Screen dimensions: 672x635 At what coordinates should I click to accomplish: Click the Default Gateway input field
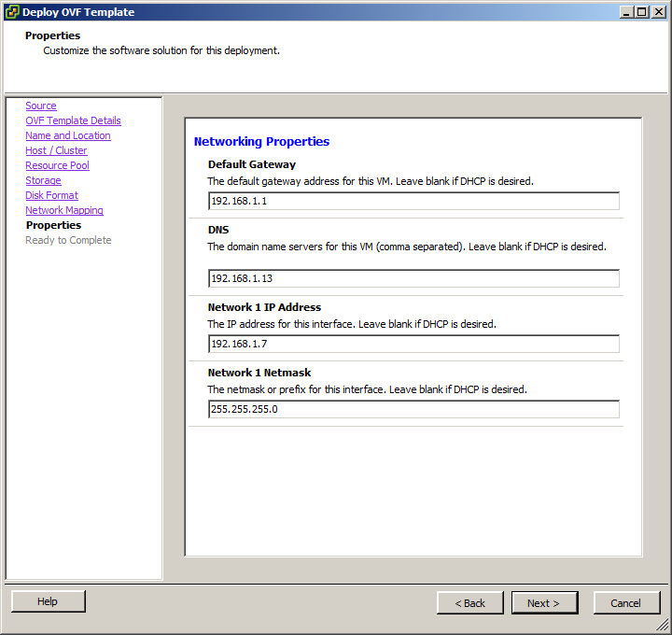pyautogui.click(x=413, y=201)
